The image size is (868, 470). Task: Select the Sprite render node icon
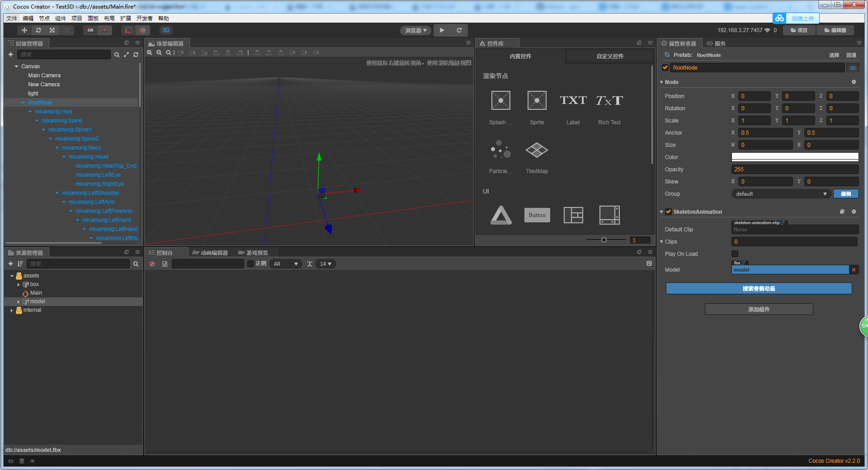point(537,100)
